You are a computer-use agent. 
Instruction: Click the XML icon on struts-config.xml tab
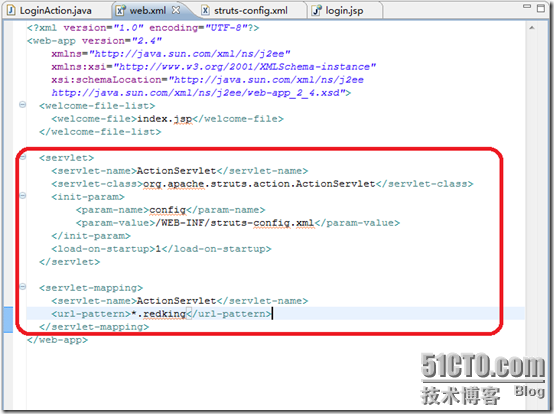click(205, 11)
